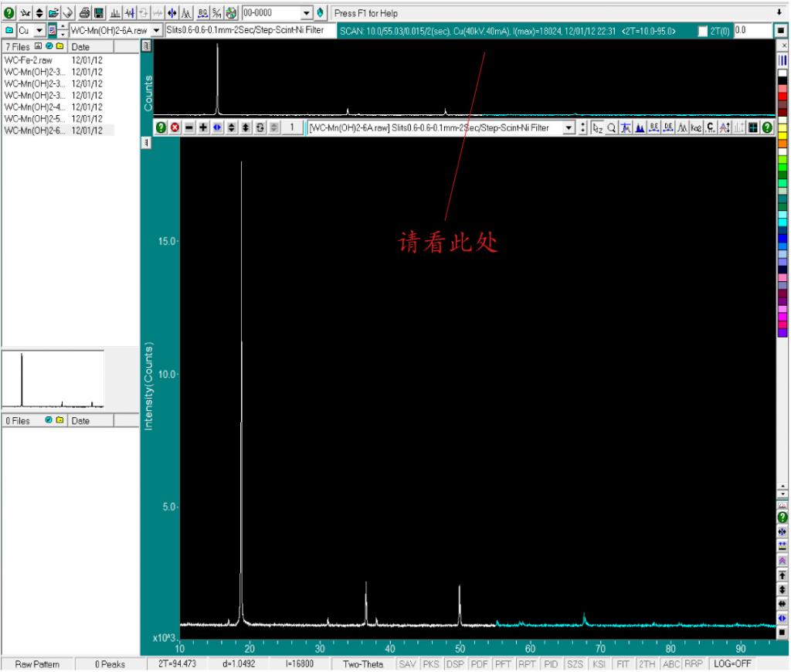Toggle the Two-Theta axis mode in status bar
The width and height of the screenshot is (791, 672).
363,664
